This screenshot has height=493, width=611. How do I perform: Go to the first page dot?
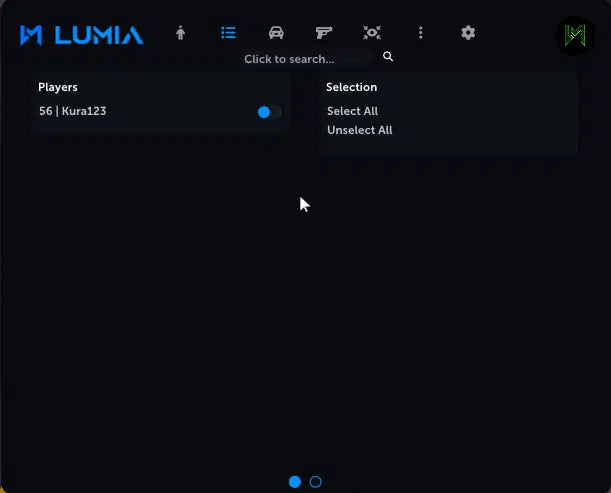[x=295, y=482]
